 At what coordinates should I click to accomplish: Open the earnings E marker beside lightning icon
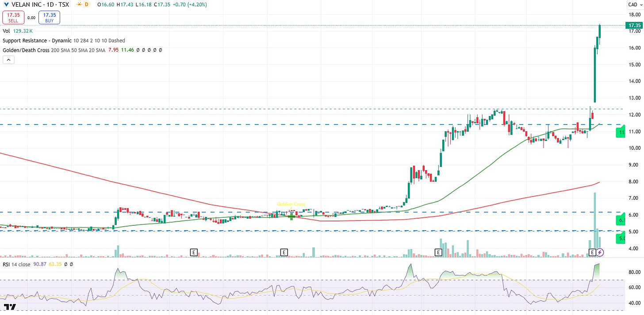pos(592,252)
